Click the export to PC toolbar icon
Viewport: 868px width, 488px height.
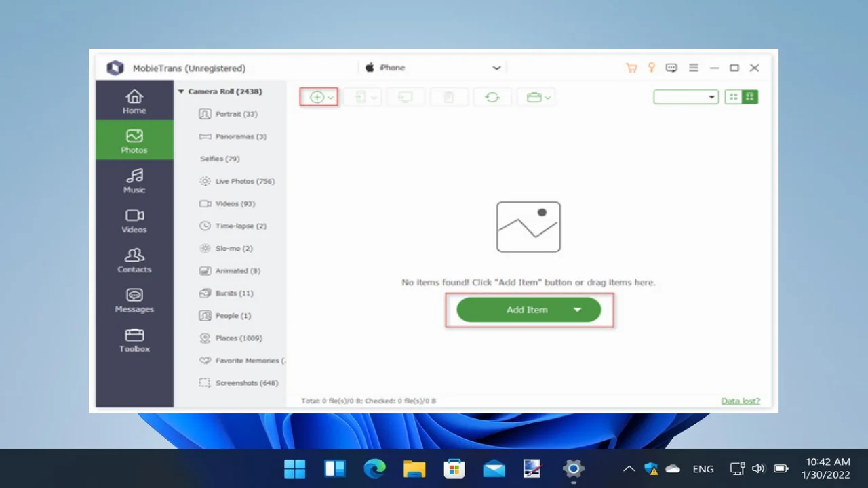406,97
